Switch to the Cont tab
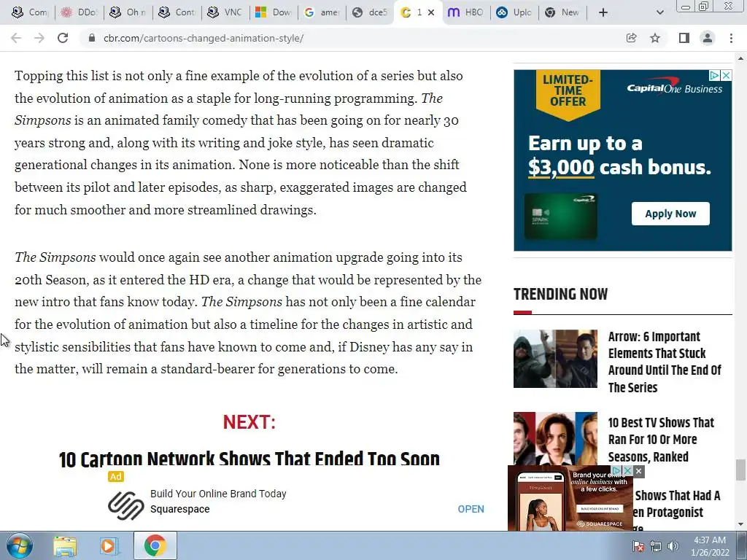Screen dimensions: 747x560 177,12
